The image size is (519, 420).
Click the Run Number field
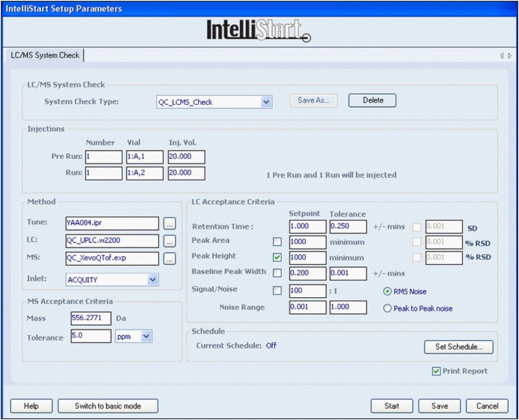pos(104,173)
